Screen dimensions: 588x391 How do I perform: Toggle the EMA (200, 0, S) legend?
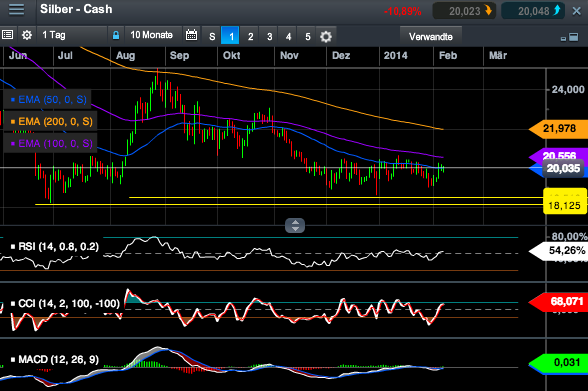[x=51, y=121]
